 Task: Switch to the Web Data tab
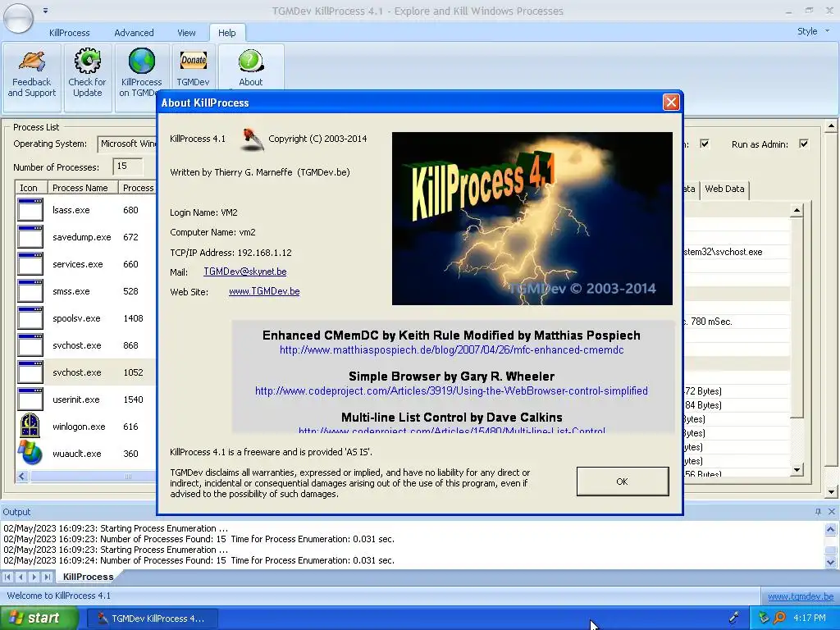point(724,189)
